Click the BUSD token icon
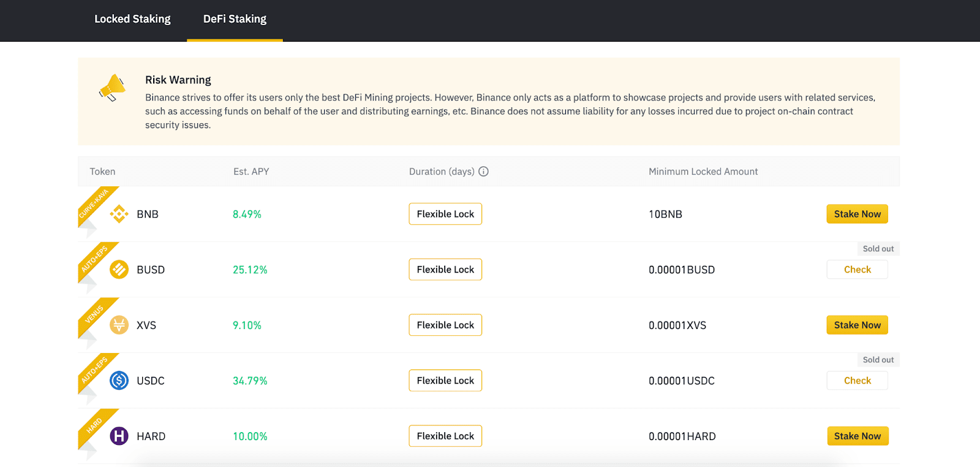980x467 pixels. tap(119, 269)
